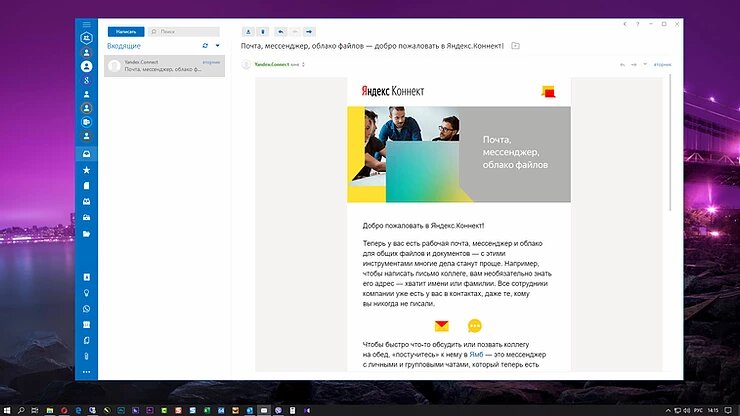Open the contacts book icon
740x416 pixels.
point(86,277)
